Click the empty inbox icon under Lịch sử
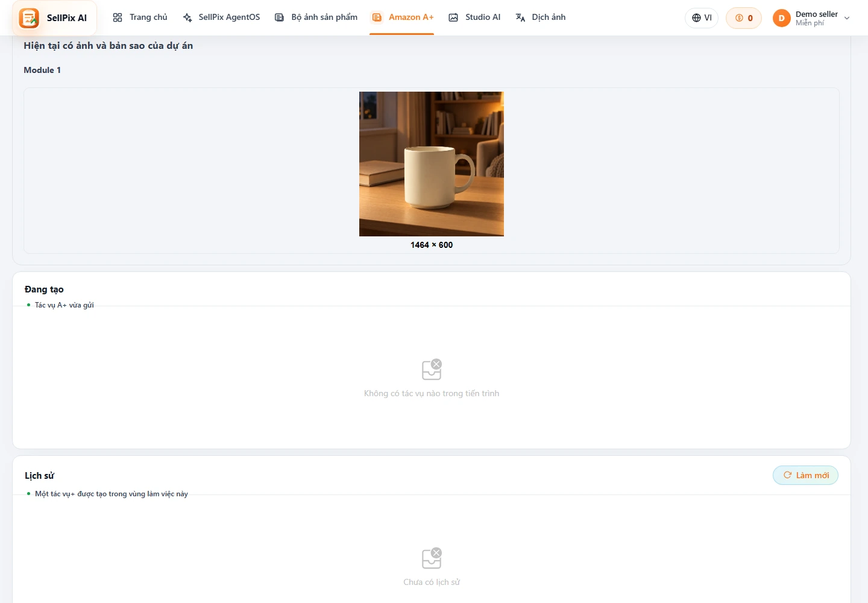The width and height of the screenshot is (868, 603). click(x=432, y=558)
